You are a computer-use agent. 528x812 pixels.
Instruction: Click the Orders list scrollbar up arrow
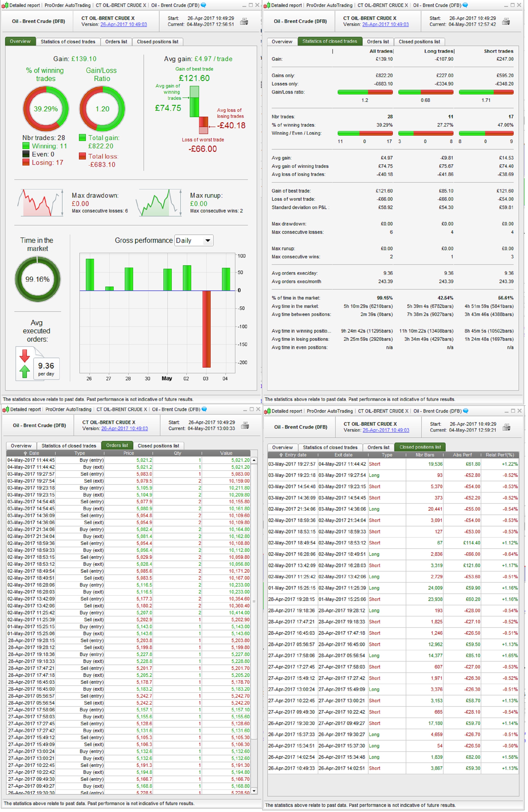(254, 461)
